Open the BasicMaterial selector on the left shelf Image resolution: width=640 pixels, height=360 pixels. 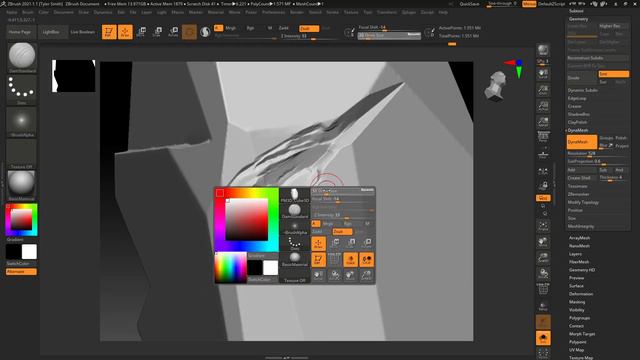click(22, 186)
